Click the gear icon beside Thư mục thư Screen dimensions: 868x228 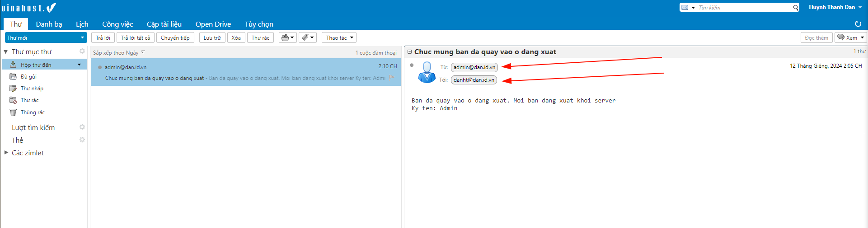pyautogui.click(x=82, y=51)
